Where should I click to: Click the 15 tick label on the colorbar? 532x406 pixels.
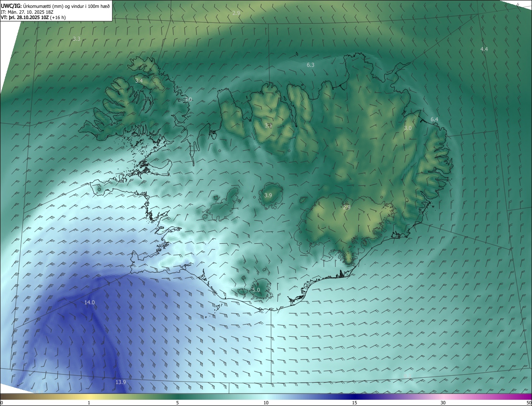click(x=355, y=403)
